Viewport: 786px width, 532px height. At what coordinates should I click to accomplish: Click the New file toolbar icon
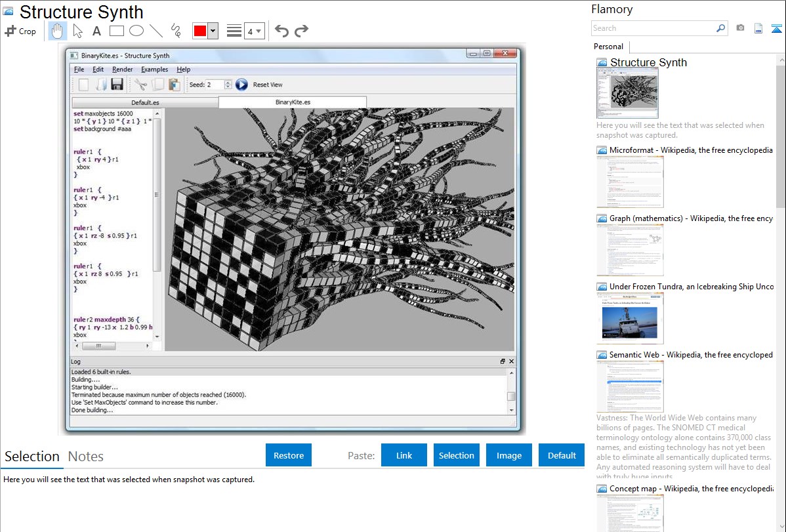click(84, 85)
